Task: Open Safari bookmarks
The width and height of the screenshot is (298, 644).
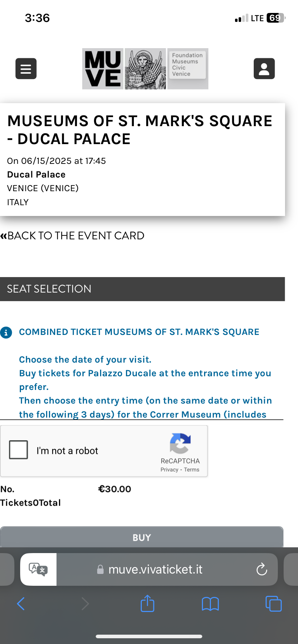Action: tap(211, 604)
